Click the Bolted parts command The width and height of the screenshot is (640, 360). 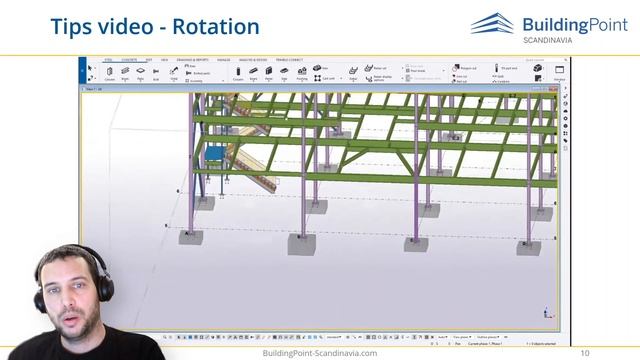pyautogui.click(x=198, y=73)
